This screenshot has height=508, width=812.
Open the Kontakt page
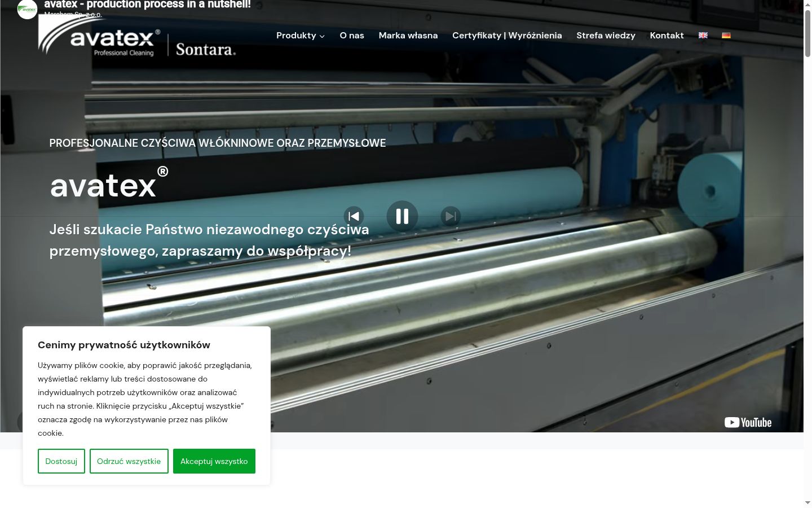click(667, 36)
